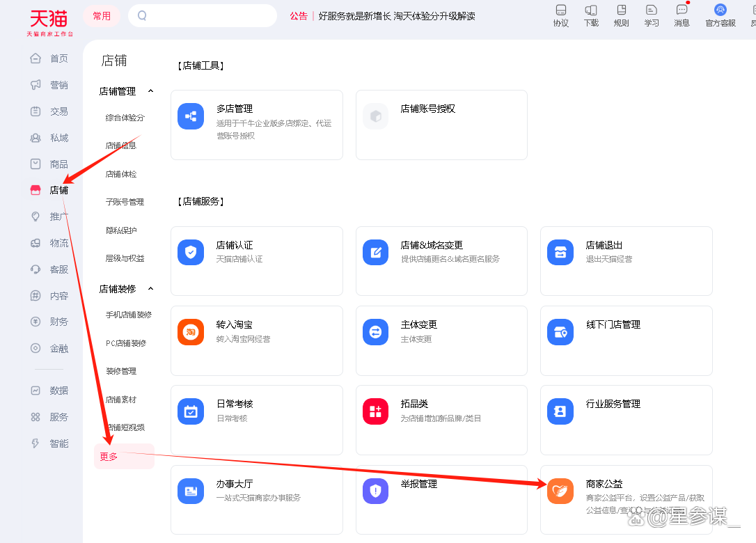Open 手机店铺装修 menu item
Viewport: 756px width, 543px height.
coord(129,315)
